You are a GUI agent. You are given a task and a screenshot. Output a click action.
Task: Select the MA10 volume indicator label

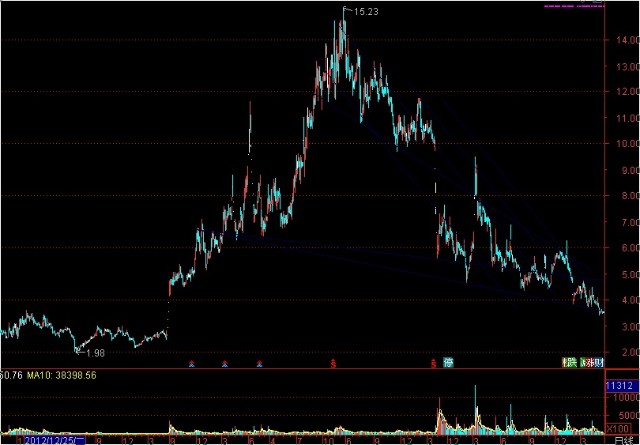click(x=49, y=375)
